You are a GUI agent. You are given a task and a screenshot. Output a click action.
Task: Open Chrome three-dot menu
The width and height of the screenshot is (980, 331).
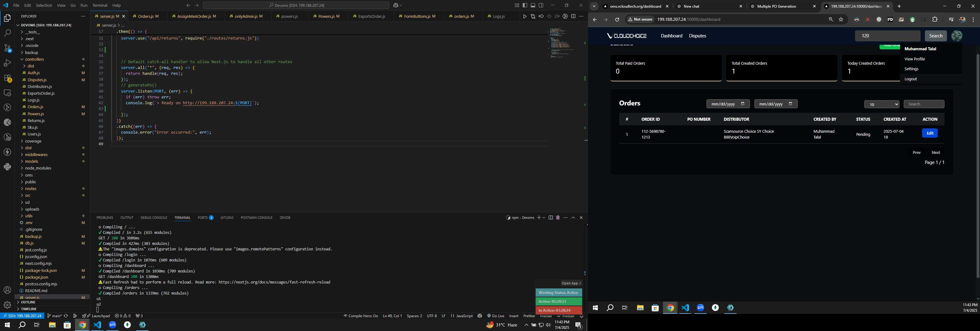(x=974, y=19)
